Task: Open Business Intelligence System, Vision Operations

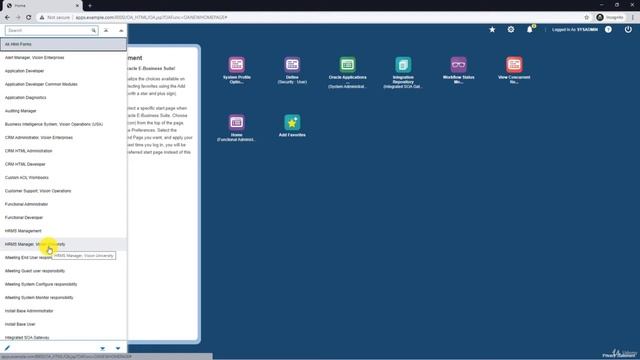Action: click(63, 124)
